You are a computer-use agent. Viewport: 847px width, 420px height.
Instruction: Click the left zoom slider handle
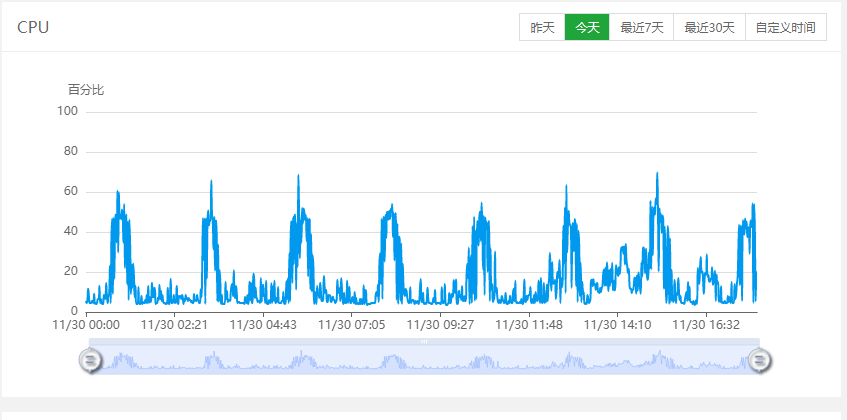click(90, 360)
